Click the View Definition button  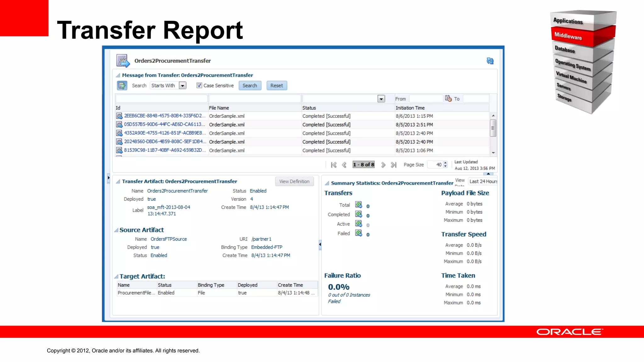[x=294, y=181]
